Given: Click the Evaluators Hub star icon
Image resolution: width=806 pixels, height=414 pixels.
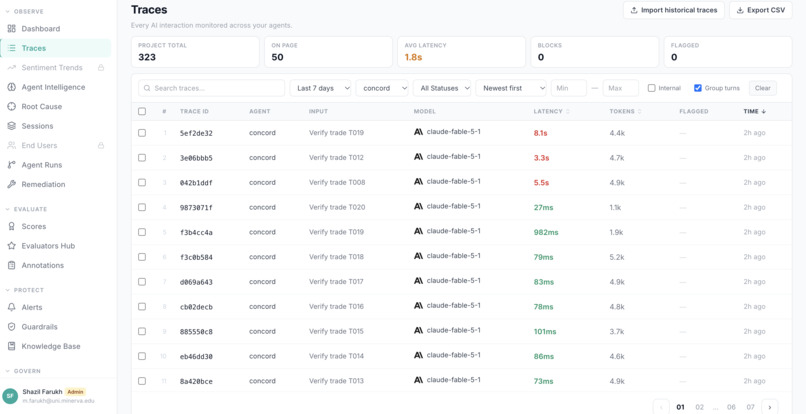Looking at the screenshot, I should [x=11, y=246].
